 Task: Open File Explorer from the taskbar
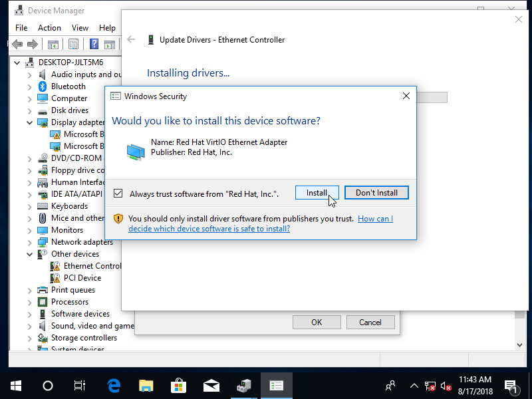(146, 385)
